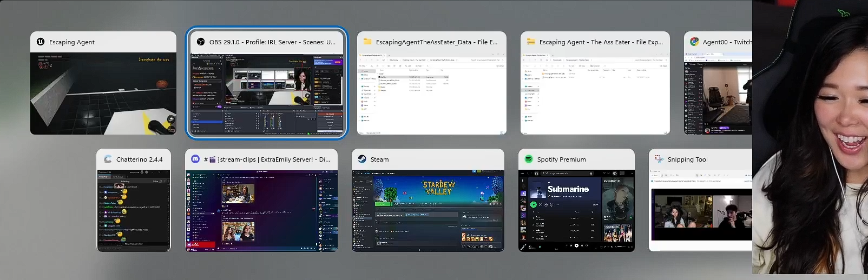The height and width of the screenshot is (280, 868).
Task: Open the Chatterino chat window preview
Action: click(134, 211)
